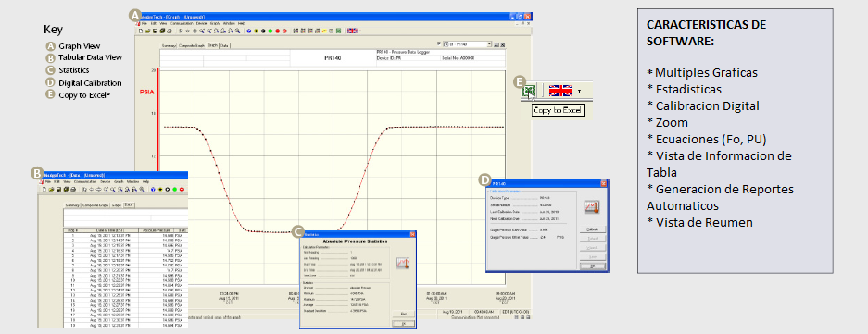
Task: Select the Summary tab in Graph window
Action: 169,45
